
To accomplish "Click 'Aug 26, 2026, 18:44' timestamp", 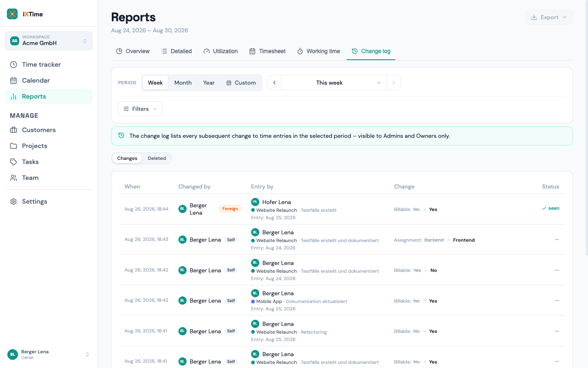I will pos(147,209).
